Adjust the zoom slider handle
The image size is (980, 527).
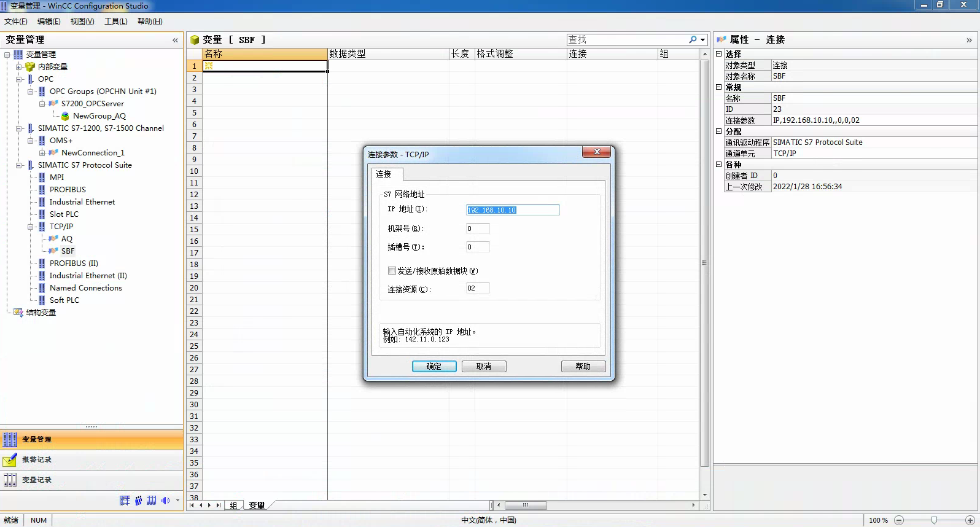934,520
